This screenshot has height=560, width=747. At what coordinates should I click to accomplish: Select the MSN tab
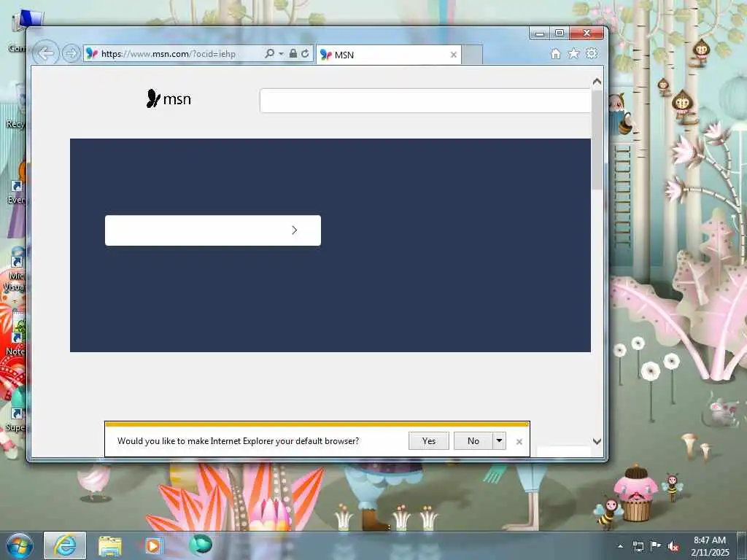coord(389,55)
